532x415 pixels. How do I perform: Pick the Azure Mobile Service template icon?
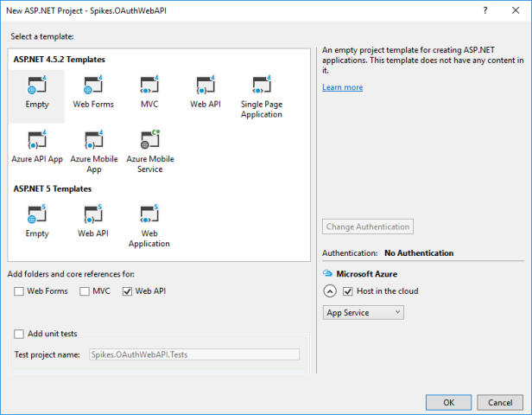[x=150, y=139]
